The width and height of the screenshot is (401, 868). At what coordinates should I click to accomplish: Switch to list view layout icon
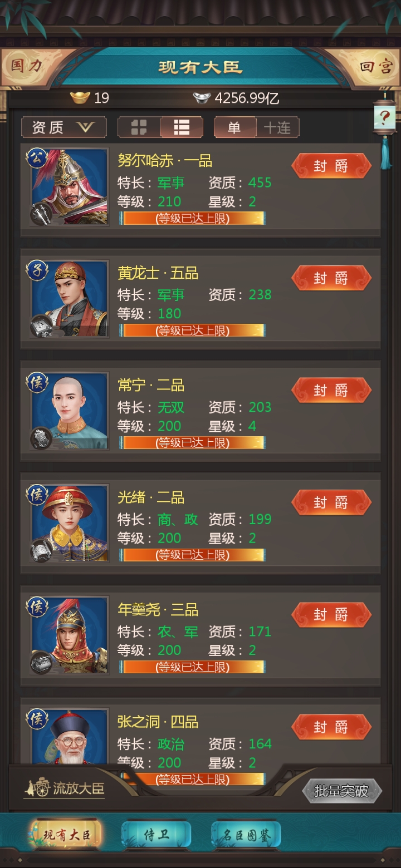click(x=182, y=127)
